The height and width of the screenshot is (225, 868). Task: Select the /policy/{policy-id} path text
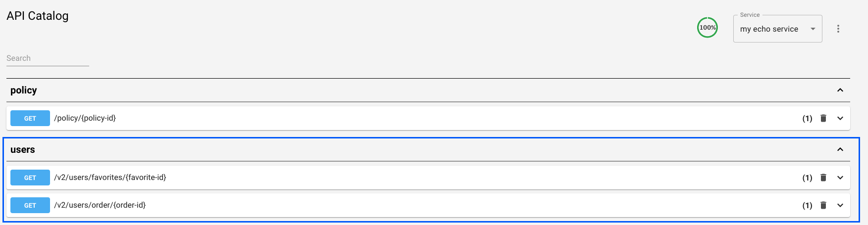[x=85, y=118]
